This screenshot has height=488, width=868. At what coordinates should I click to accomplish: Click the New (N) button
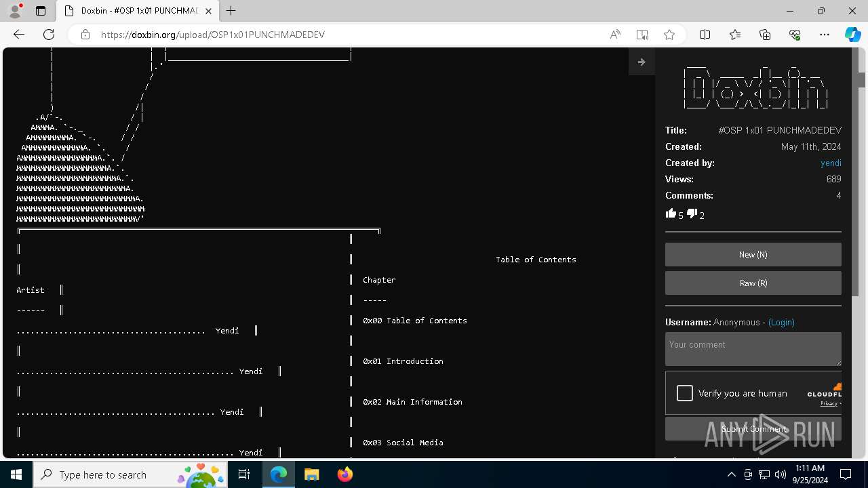753,255
